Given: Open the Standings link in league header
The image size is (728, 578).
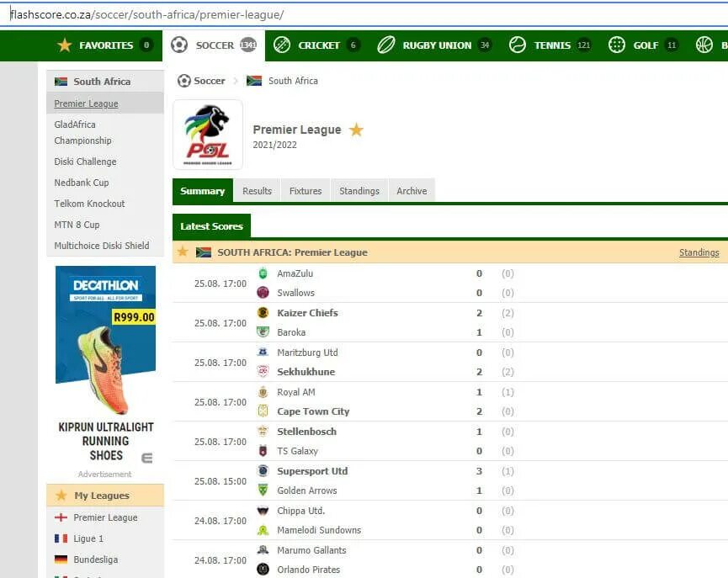Looking at the screenshot, I should [699, 252].
